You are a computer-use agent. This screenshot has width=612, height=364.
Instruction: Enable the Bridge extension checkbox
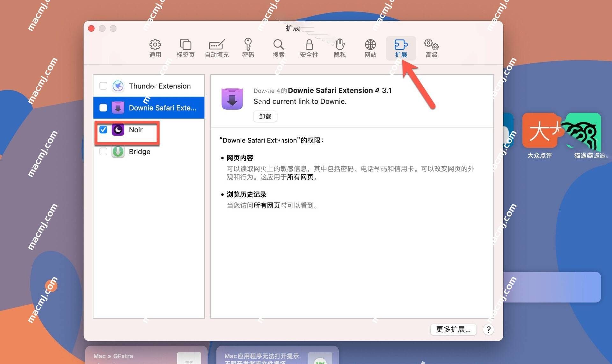pyautogui.click(x=103, y=151)
